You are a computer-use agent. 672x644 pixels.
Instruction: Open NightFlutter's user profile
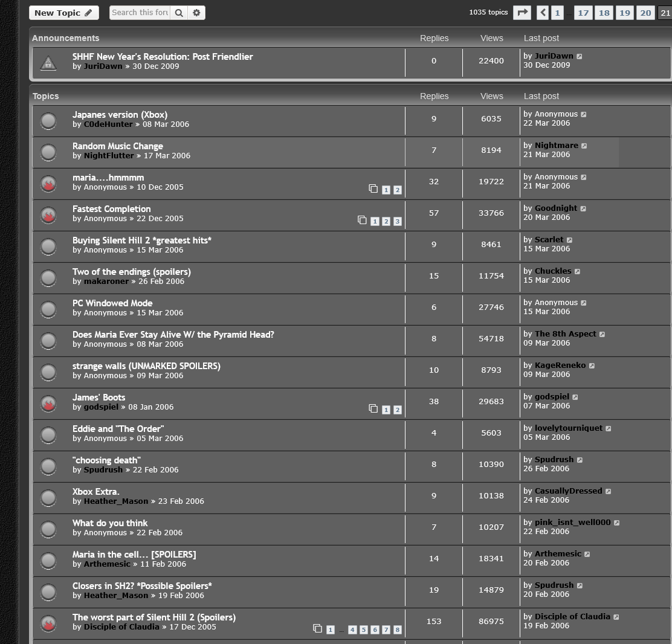click(109, 155)
